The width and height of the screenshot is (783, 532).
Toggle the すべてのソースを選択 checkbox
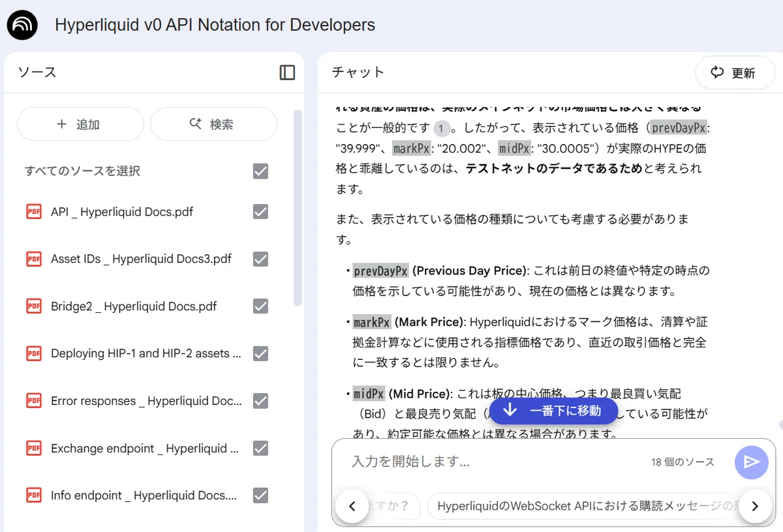point(260,171)
